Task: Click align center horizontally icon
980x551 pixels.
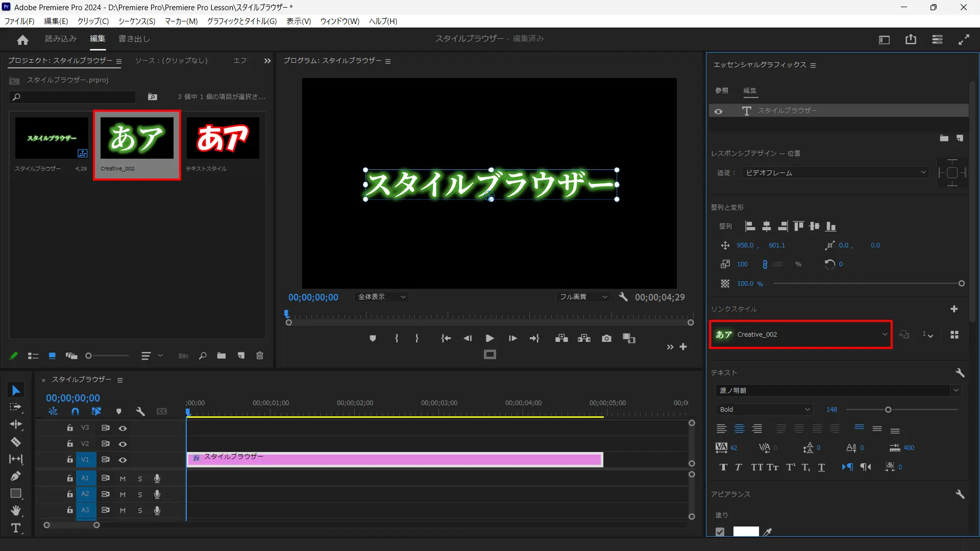Action: click(767, 227)
